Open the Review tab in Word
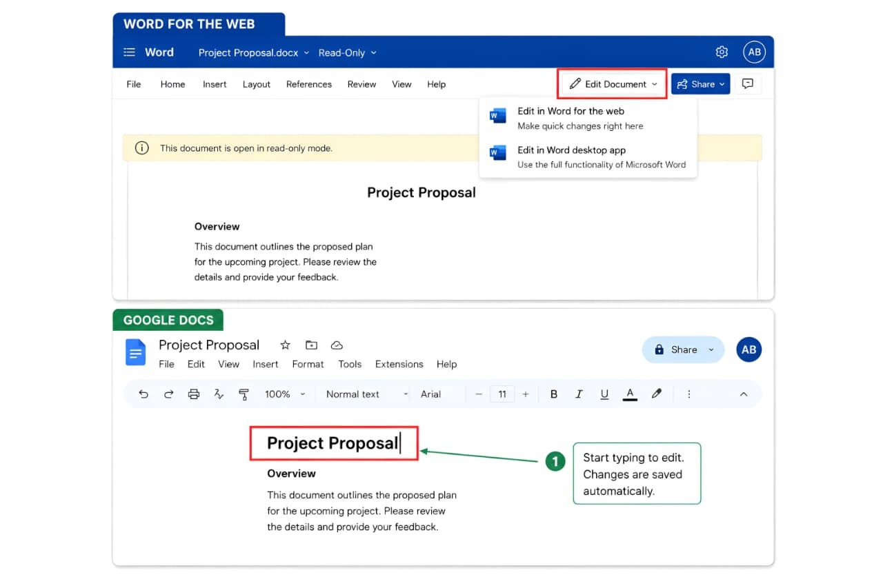Image resolution: width=883 pixels, height=588 pixels. pos(362,84)
